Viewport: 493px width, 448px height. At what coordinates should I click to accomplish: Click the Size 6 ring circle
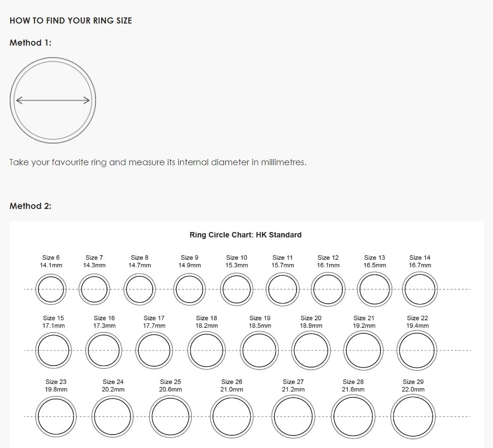coord(50,289)
